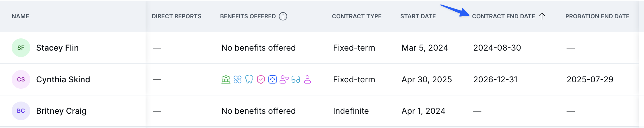The width and height of the screenshot is (644, 128).
Task: Open Stacey Flin's profile link
Action: tap(57, 48)
